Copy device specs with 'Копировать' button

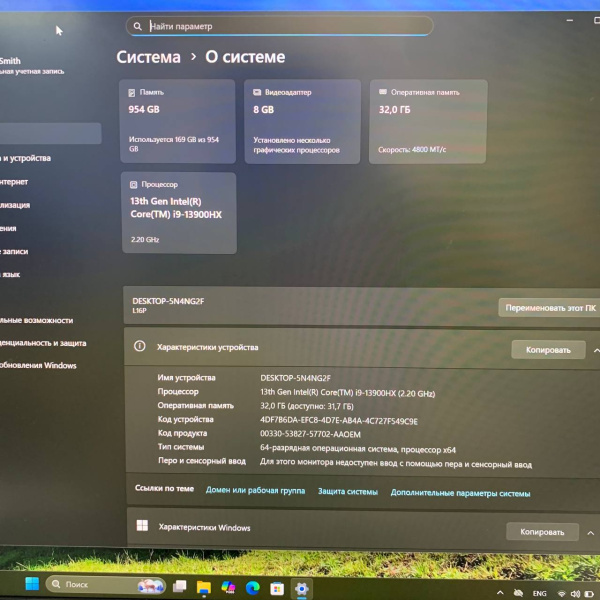pyautogui.click(x=548, y=350)
